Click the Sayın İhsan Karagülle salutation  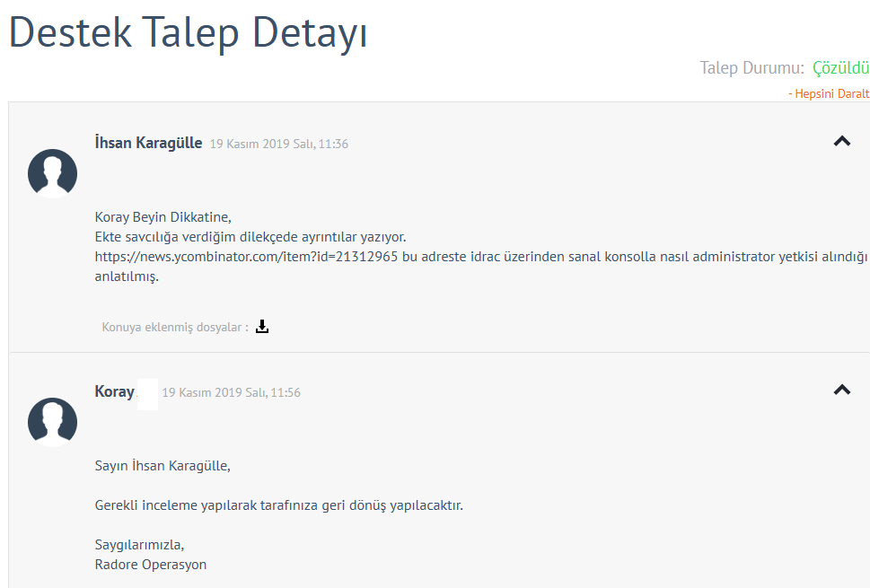tap(163, 465)
